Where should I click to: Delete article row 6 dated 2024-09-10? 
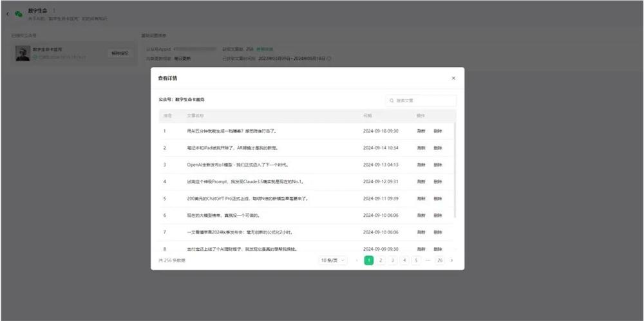438,215
